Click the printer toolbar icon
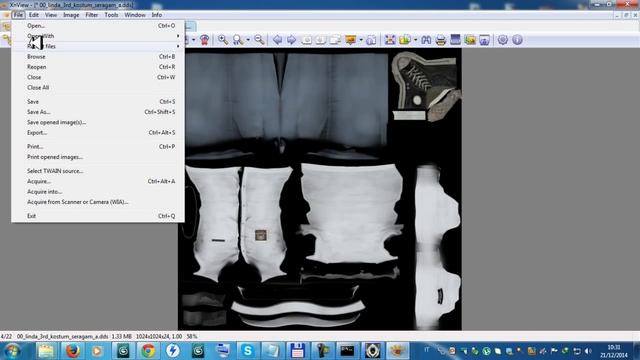The width and height of the screenshot is (640, 360). point(440,40)
